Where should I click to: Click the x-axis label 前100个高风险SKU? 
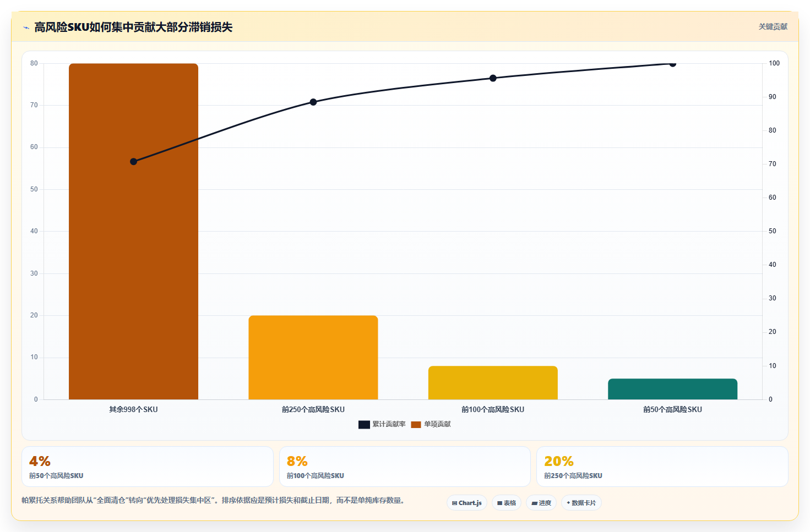(x=493, y=409)
